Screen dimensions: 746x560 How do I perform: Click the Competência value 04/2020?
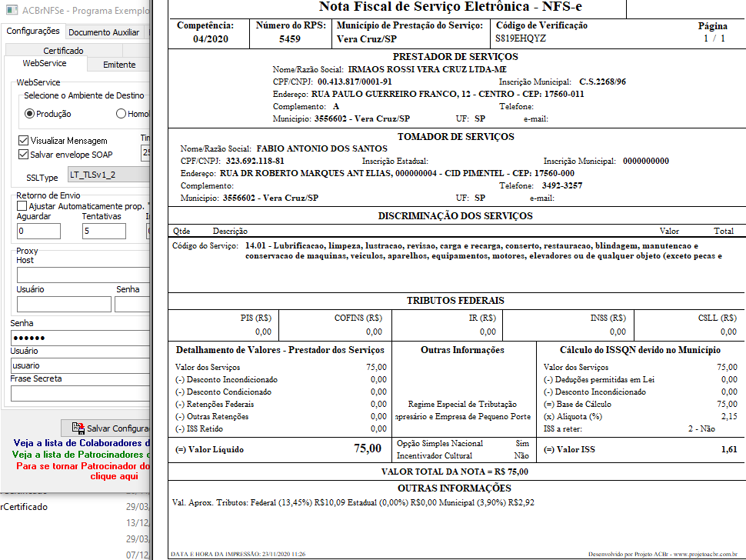210,39
